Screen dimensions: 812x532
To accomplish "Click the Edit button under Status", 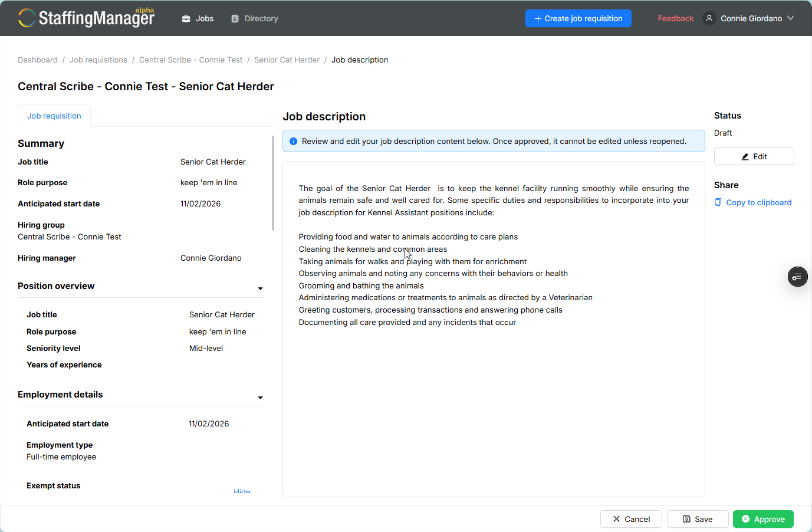I will (x=754, y=156).
